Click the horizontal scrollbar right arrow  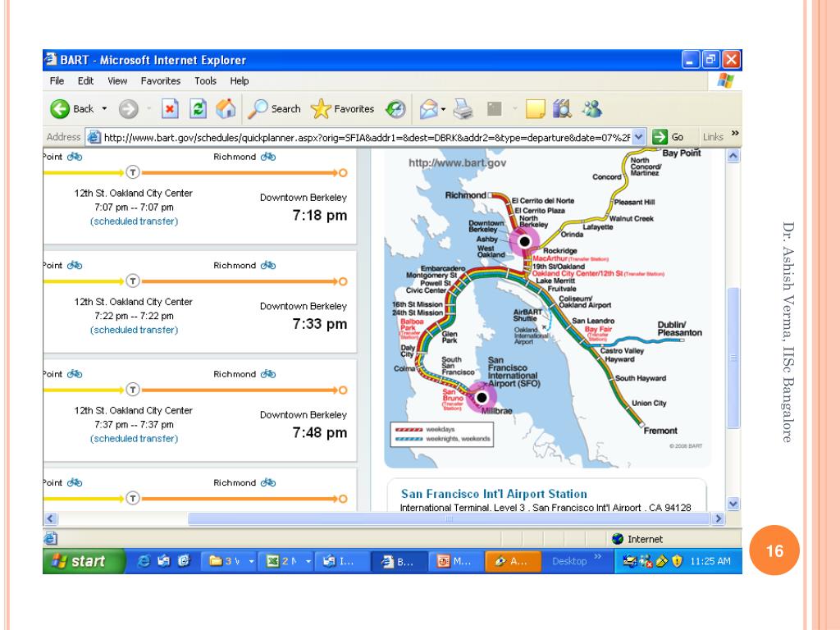click(719, 518)
